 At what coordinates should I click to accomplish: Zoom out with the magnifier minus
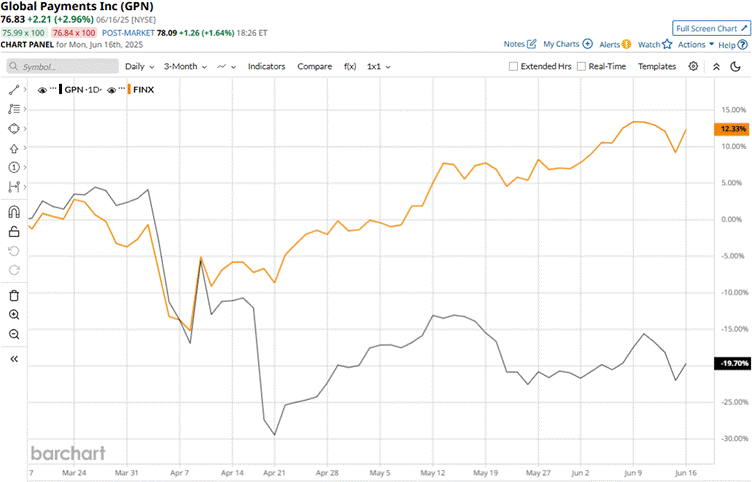coord(14,334)
